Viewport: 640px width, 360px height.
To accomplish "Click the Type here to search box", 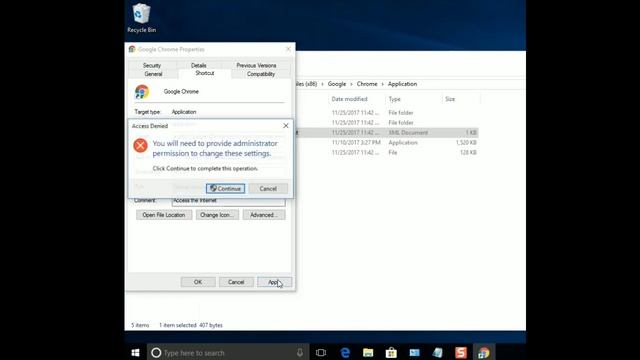I will pyautogui.click(x=227, y=353).
